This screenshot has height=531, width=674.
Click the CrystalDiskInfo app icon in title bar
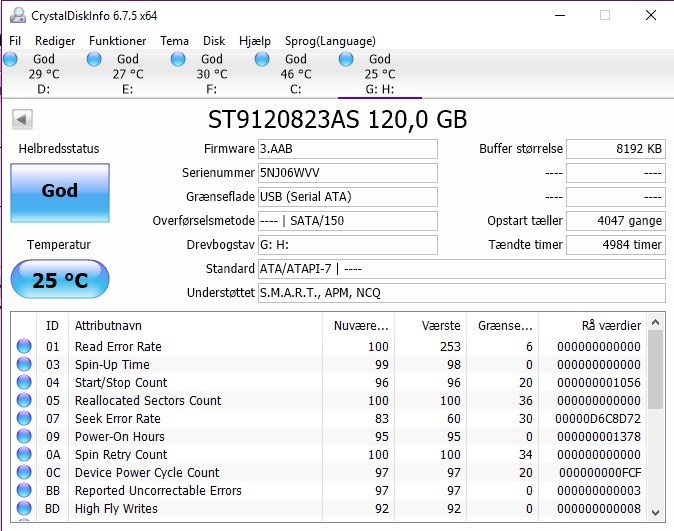[18, 15]
